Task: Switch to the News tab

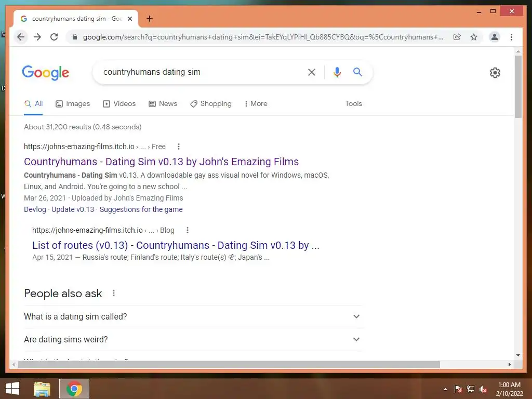Action: tap(163, 104)
